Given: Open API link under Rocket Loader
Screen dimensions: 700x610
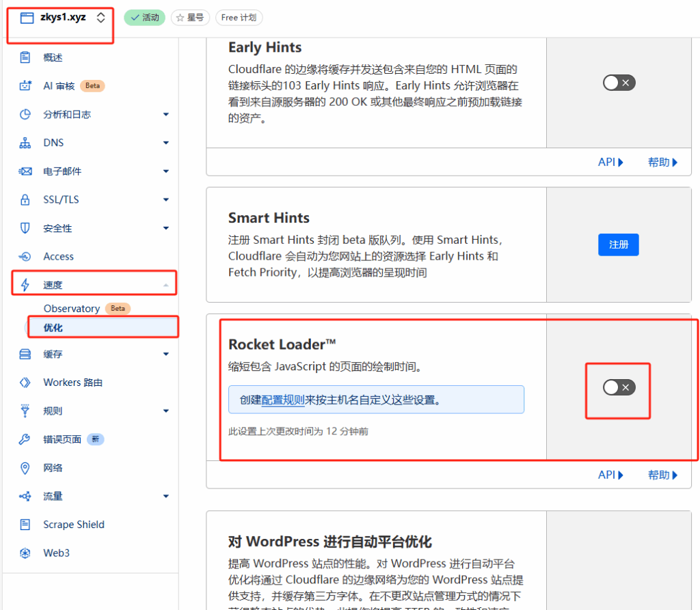Looking at the screenshot, I should pos(610,475).
